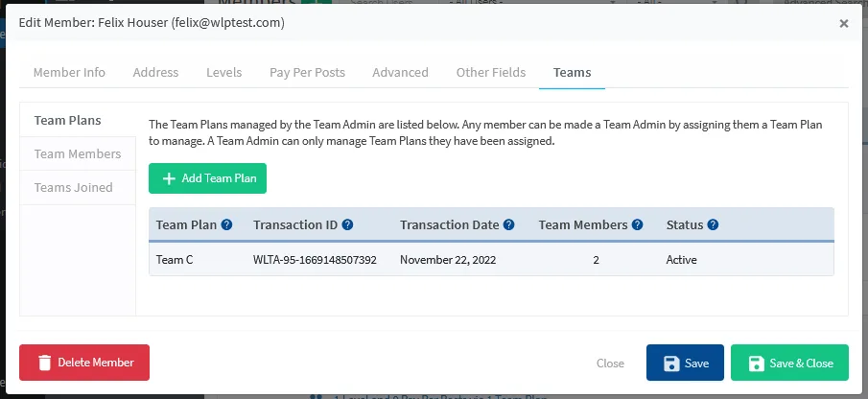Click the help icon beside Transaction ID

click(x=347, y=224)
